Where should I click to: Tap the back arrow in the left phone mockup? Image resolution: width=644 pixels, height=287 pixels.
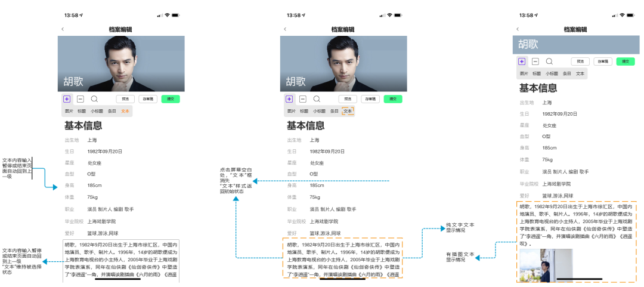coord(63,29)
